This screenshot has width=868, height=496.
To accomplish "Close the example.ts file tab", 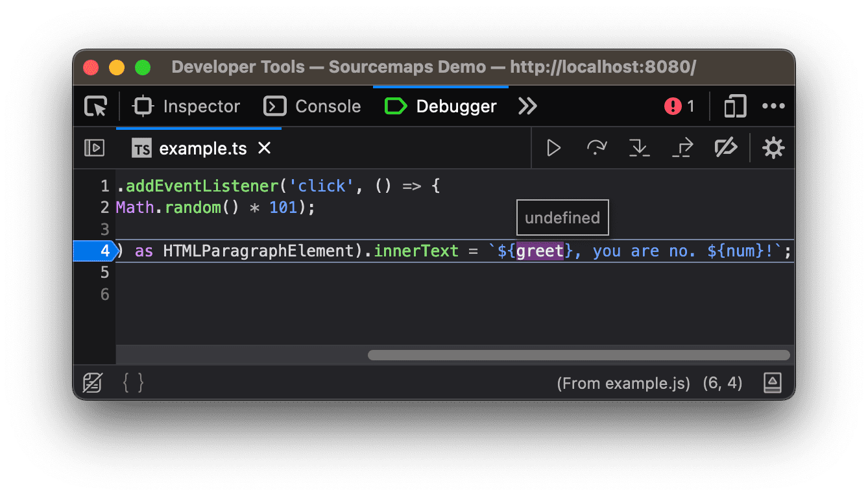I will [263, 148].
